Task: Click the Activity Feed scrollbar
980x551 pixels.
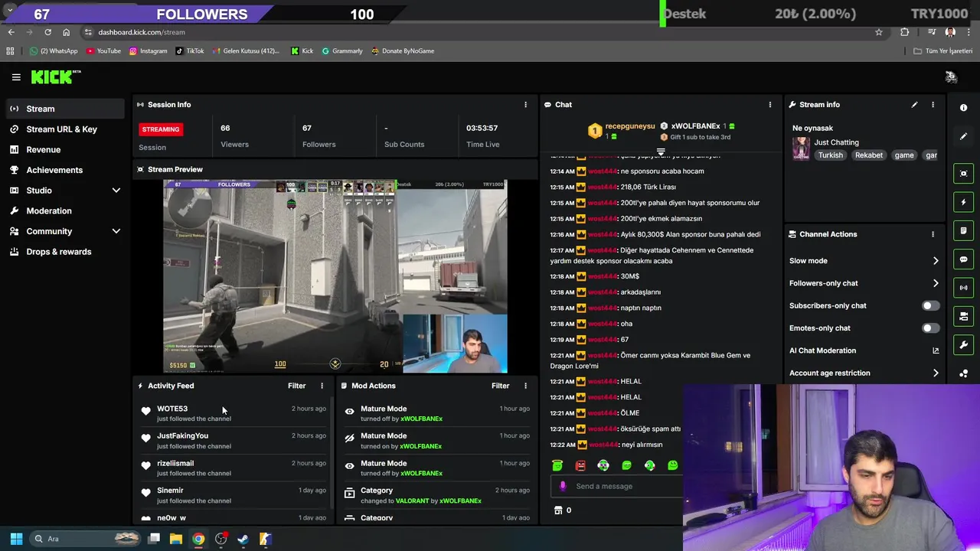Action: click(331, 452)
